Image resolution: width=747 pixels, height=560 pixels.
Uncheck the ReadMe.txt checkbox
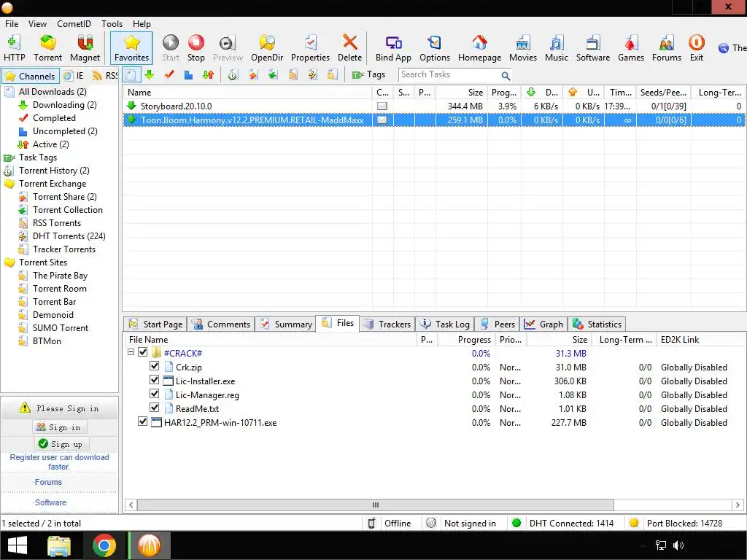click(x=154, y=408)
